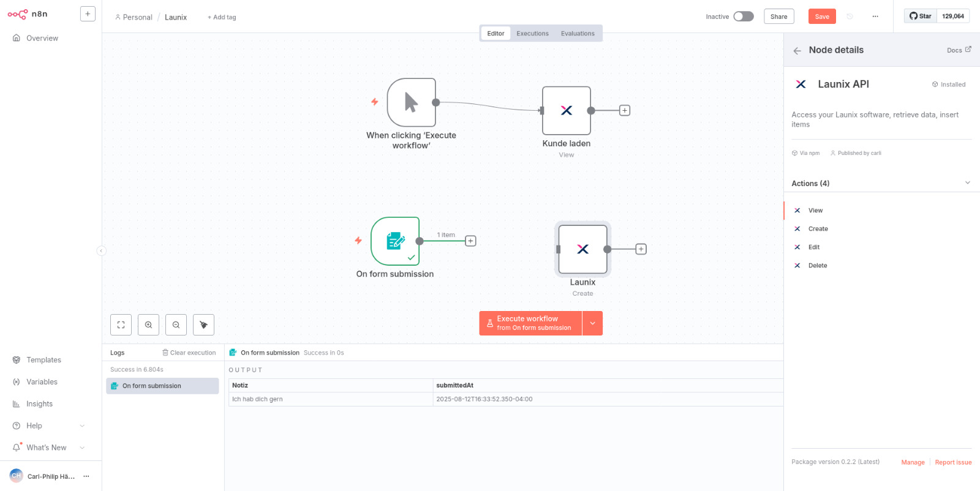This screenshot has width=980, height=491.
Task: Collapse the left sidebar handle
Action: pyautogui.click(x=102, y=250)
